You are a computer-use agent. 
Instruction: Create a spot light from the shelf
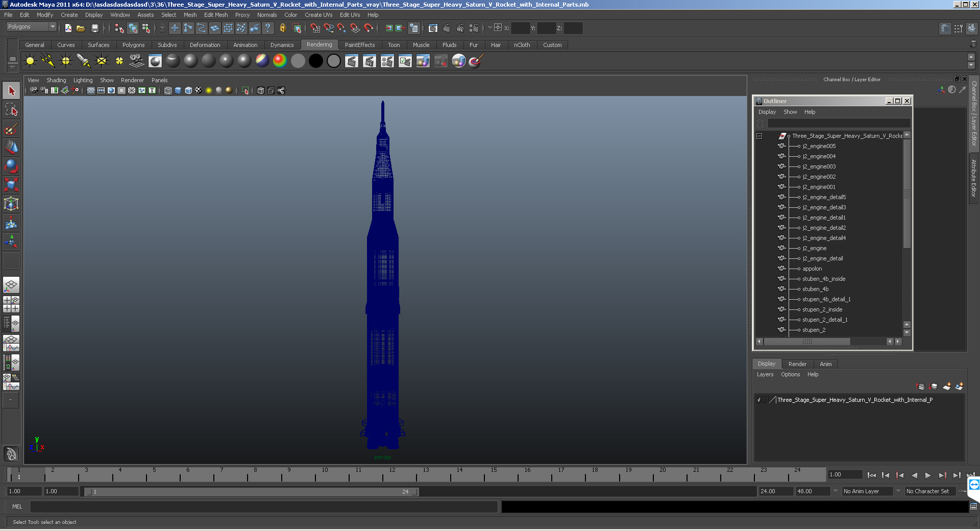84,61
